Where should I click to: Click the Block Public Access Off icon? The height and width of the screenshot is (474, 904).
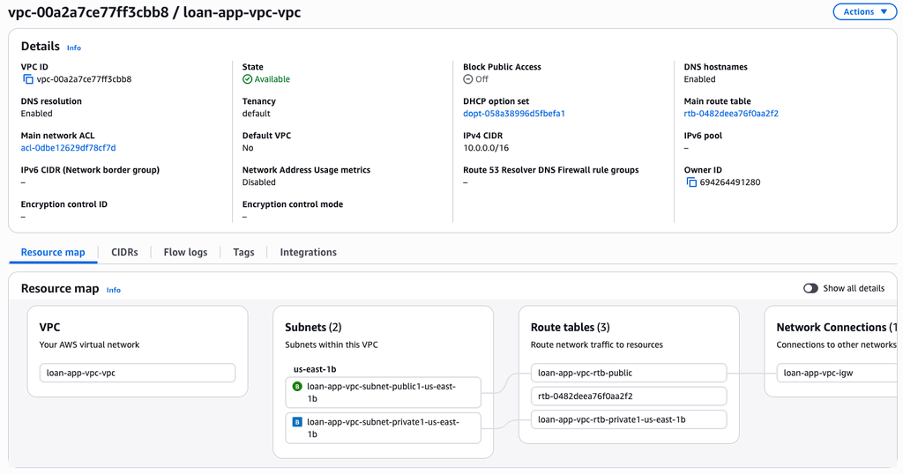(468, 79)
